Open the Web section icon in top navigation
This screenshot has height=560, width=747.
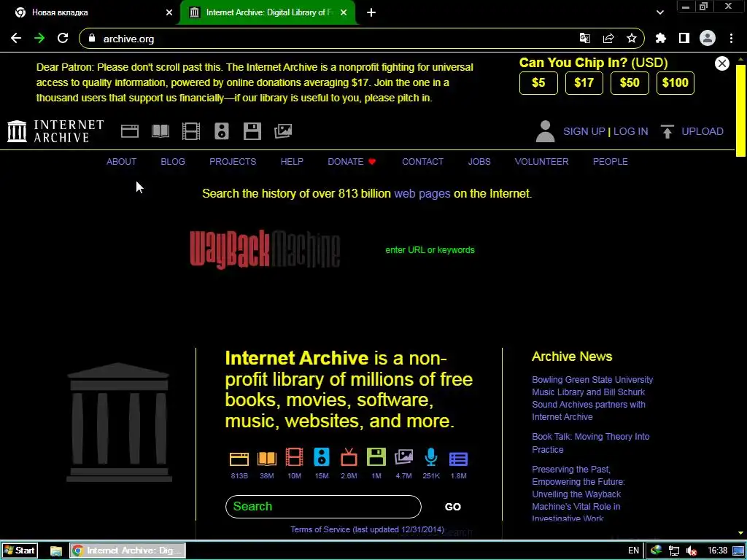pyautogui.click(x=130, y=131)
